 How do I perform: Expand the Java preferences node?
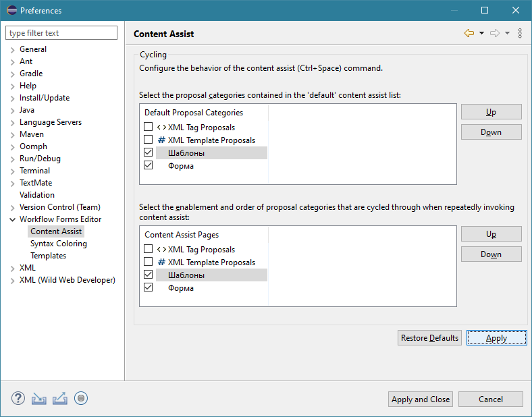[x=13, y=110]
